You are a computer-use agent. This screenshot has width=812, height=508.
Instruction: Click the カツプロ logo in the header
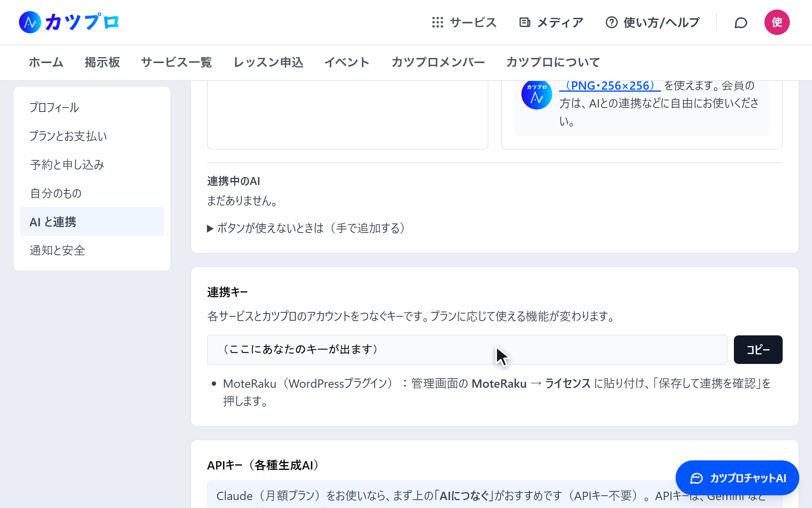tap(69, 22)
